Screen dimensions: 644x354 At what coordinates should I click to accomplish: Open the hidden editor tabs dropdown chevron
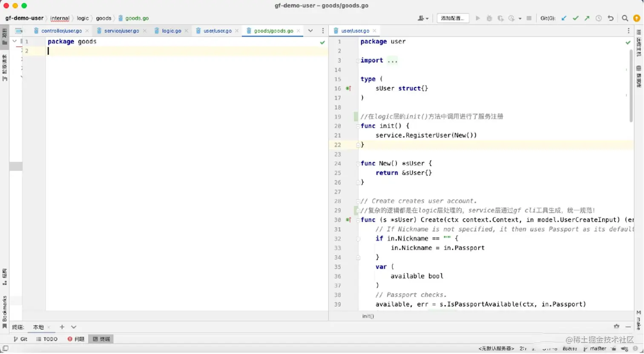tap(310, 31)
